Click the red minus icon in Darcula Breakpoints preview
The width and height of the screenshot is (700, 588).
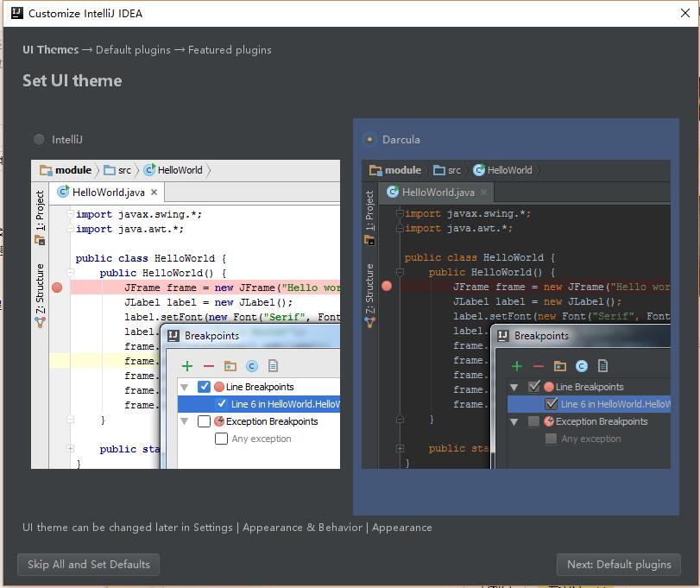click(539, 366)
